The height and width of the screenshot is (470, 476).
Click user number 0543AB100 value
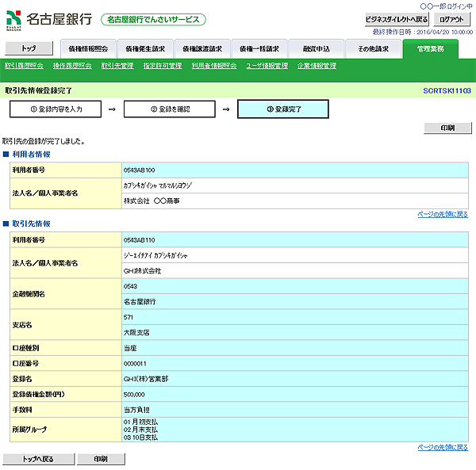[140, 170]
